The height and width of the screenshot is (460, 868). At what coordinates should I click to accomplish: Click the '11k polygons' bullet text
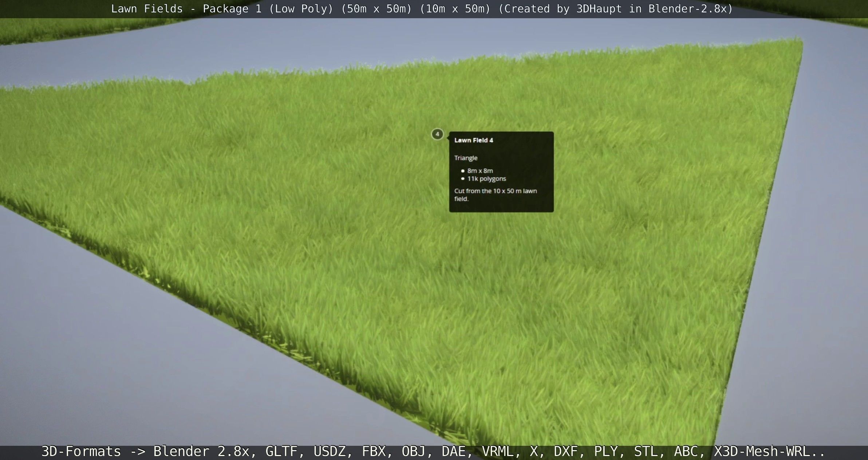click(486, 178)
